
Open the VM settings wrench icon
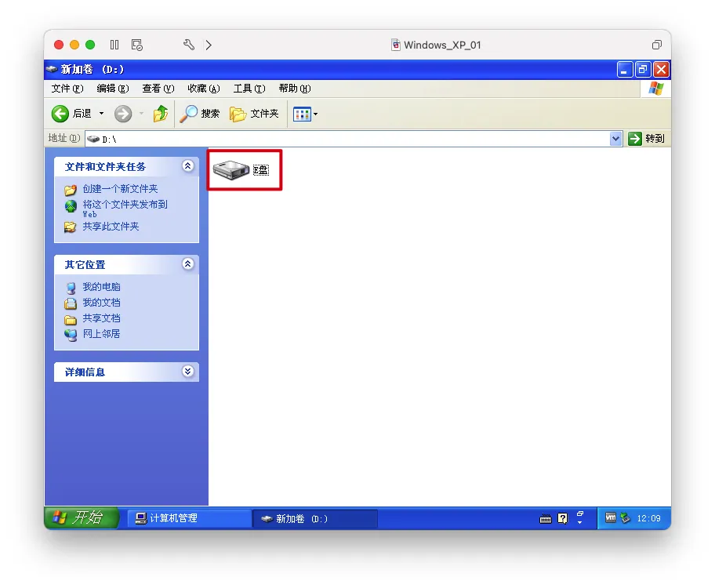click(x=189, y=45)
